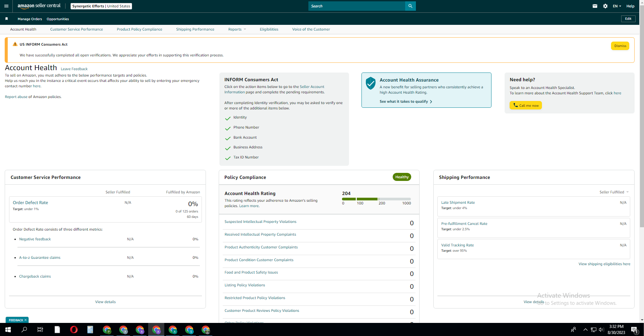Switch to Chrome window with S profile
The image size is (644, 336).
tap(189, 330)
